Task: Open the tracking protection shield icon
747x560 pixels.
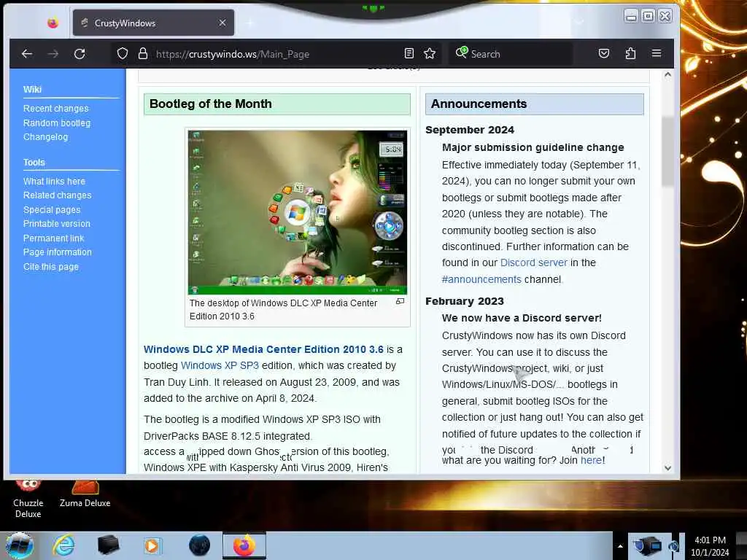Action: pos(123,53)
